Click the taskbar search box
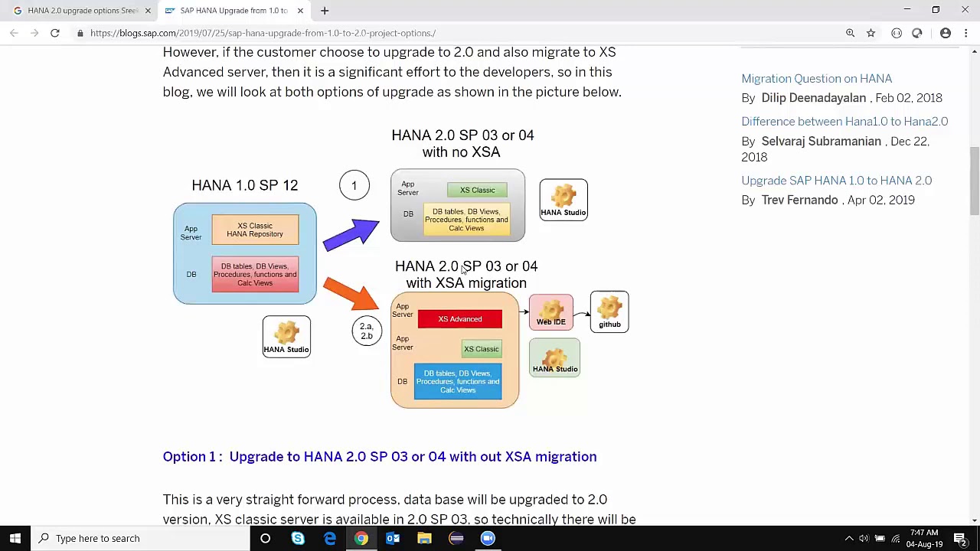Screen dimensions: 980x551 point(141,538)
